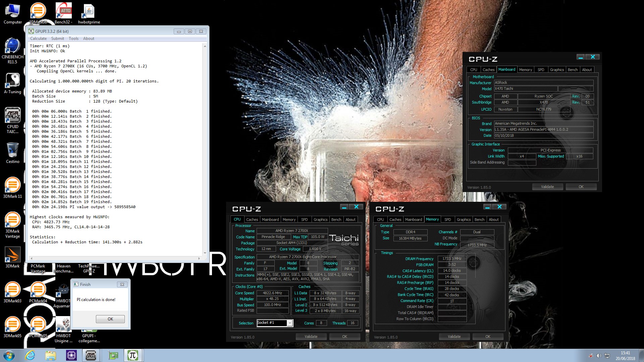Click the DRAM Frequency value field

coord(452,259)
